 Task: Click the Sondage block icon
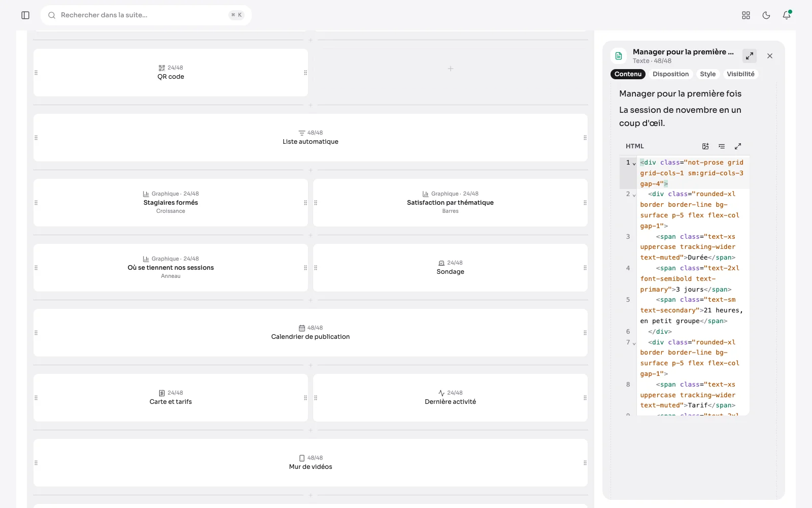click(442, 263)
